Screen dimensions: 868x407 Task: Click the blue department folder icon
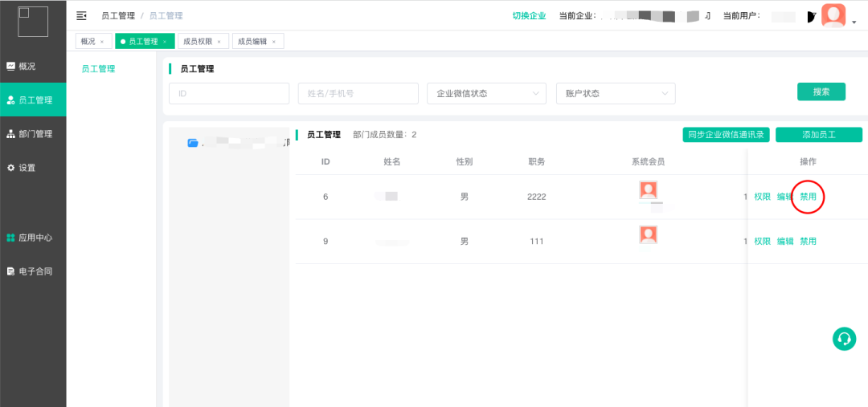[193, 143]
